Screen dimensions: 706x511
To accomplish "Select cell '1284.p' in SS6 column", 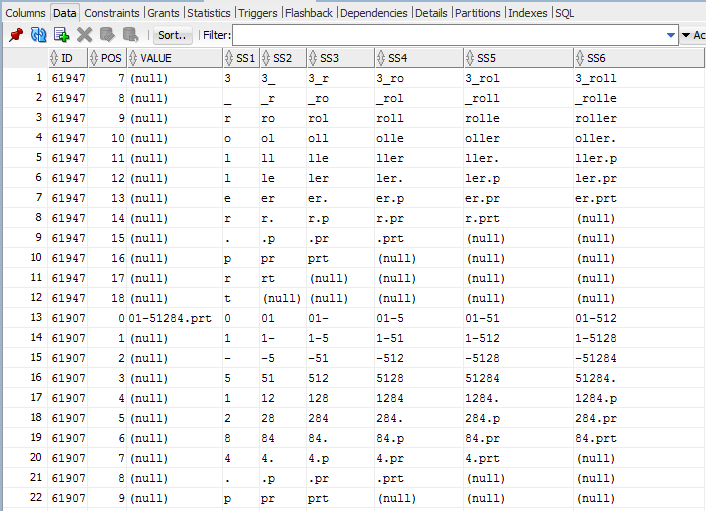I will [x=639, y=398].
